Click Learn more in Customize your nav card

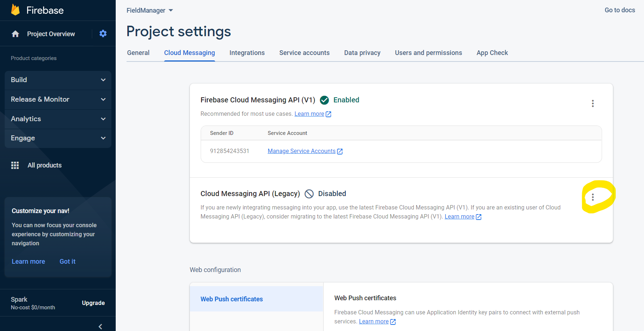coord(28,262)
